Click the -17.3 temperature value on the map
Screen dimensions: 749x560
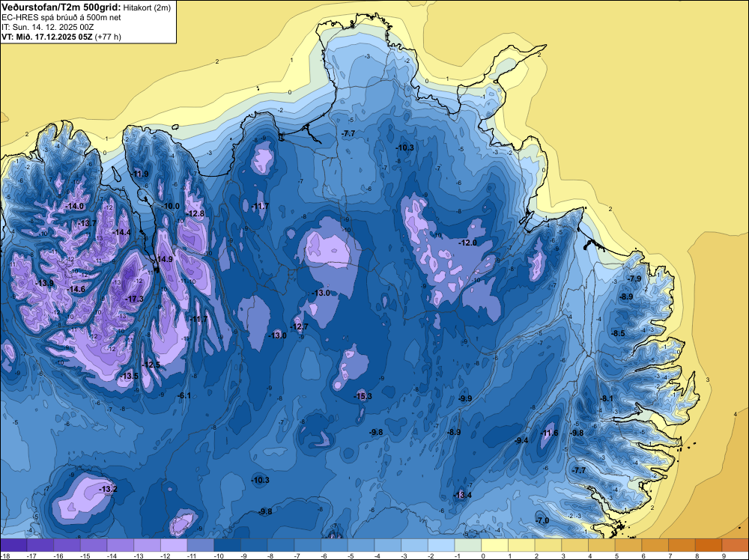(134, 299)
